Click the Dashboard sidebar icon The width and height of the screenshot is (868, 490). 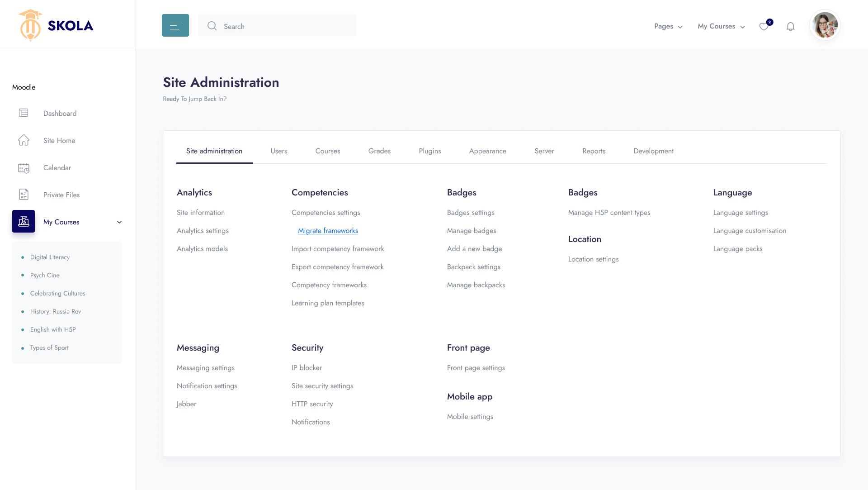click(x=24, y=113)
